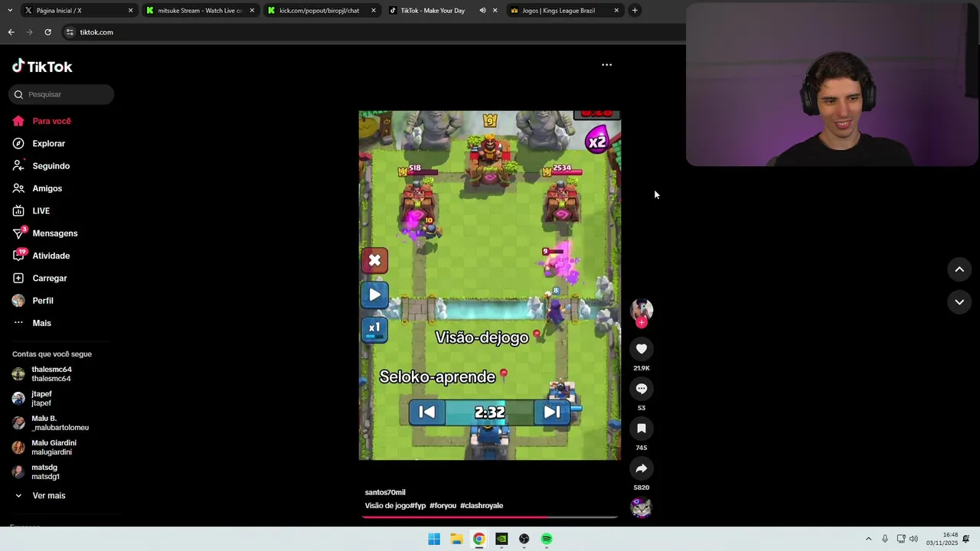980x551 pixels.
Task: Follow creator with red plus button
Action: (x=642, y=323)
